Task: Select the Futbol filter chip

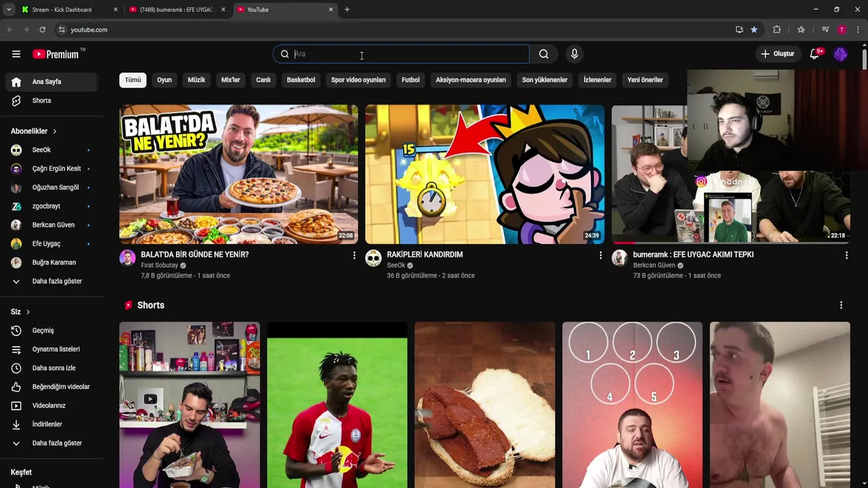Action: click(x=410, y=80)
